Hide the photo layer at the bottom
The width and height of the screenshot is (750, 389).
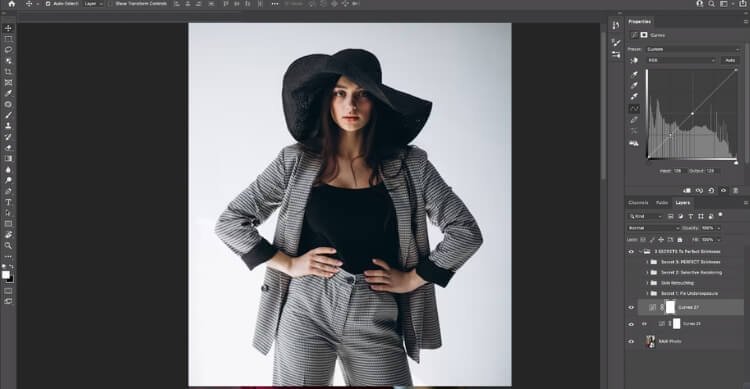pos(631,342)
